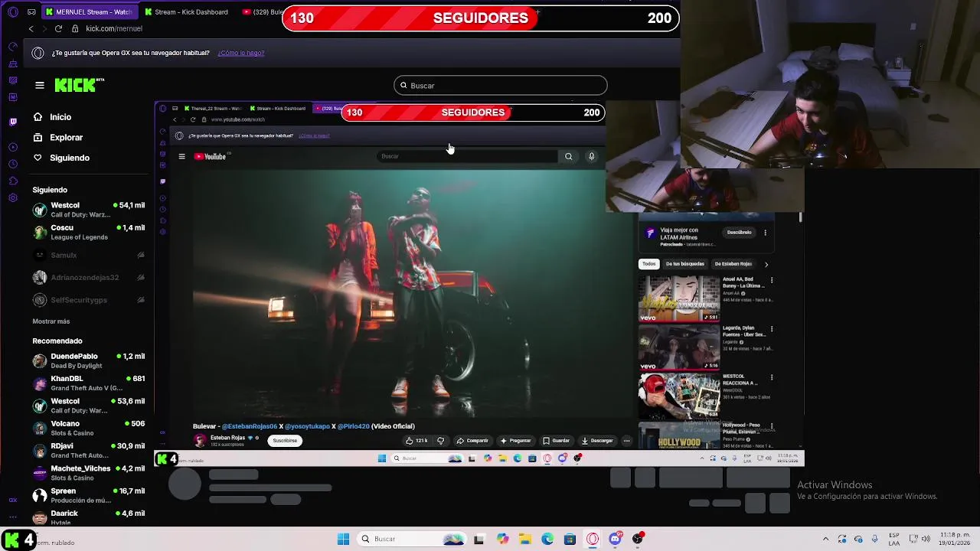Screen dimensions: 980x551
Task: Open GX Control speedometer icon in sidebar
Action: [x=13, y=47]
